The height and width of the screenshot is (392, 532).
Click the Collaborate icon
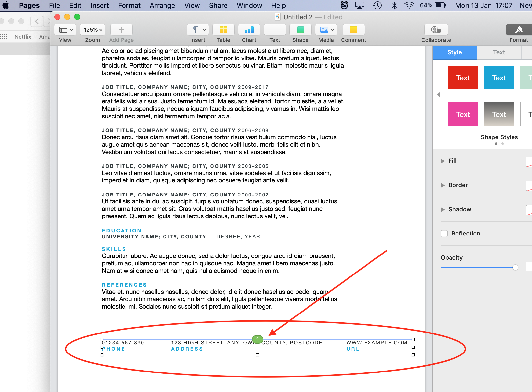click(436, 30)
